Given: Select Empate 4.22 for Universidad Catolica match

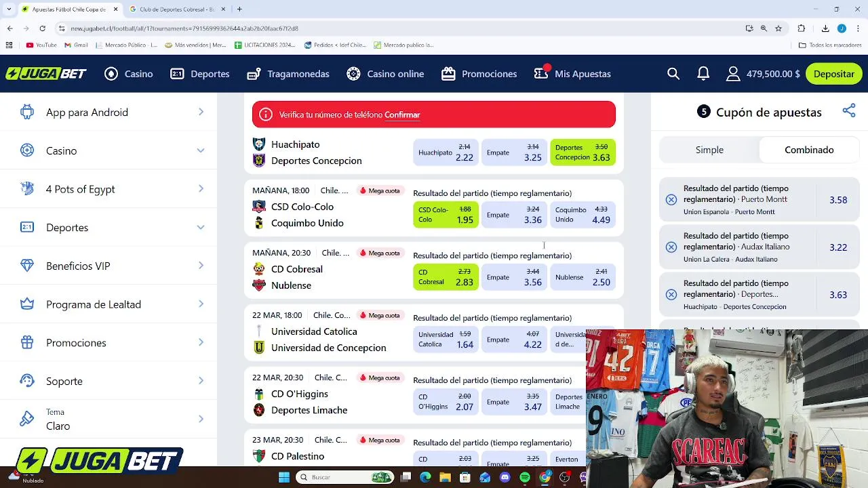Looking at the screenshot, I should (514, 340).
